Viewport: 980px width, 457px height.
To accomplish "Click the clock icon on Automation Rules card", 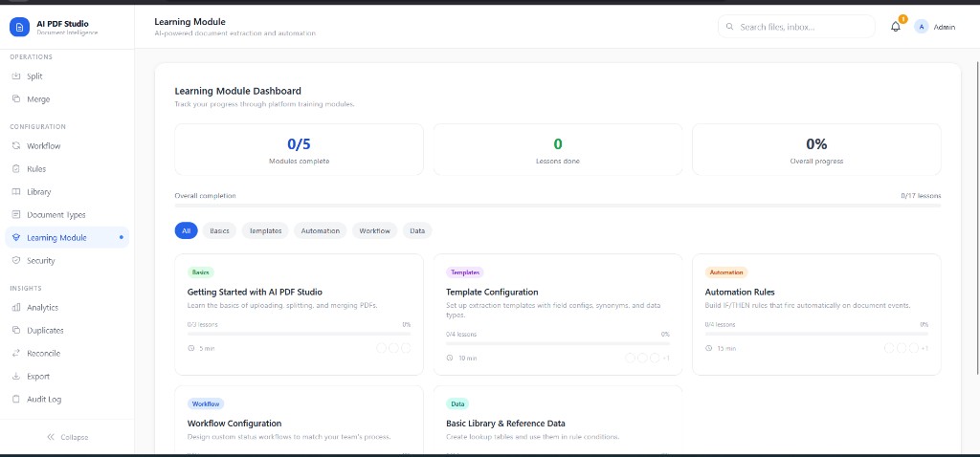I will point(709,348).
